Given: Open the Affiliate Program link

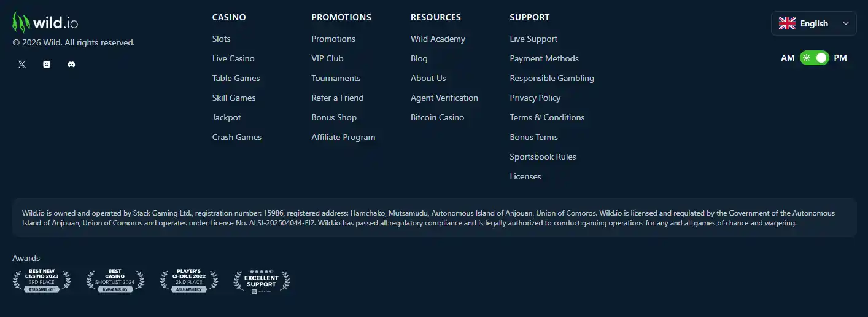Looking at the screenshot, I should pyautogui.click(x=343, y=137).
